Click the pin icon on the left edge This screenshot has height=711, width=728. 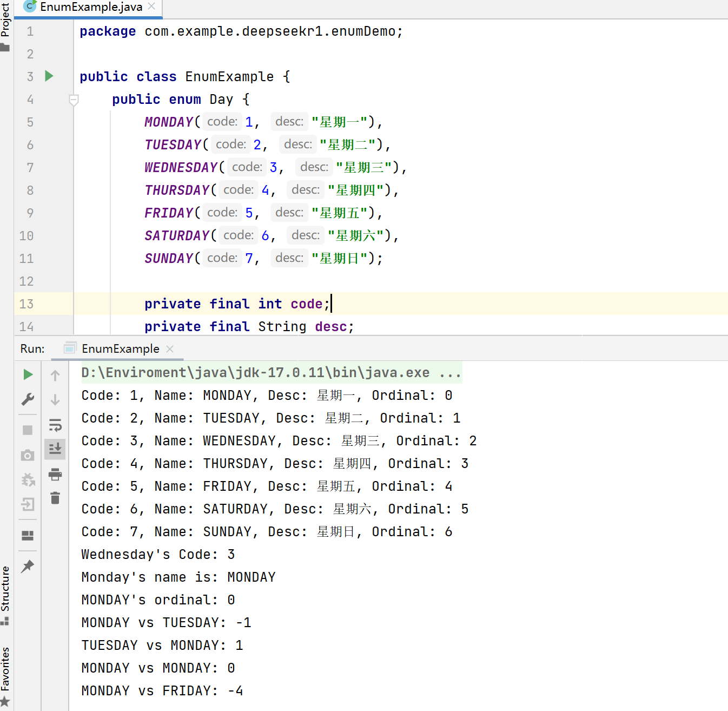click(x=28, y=567)
